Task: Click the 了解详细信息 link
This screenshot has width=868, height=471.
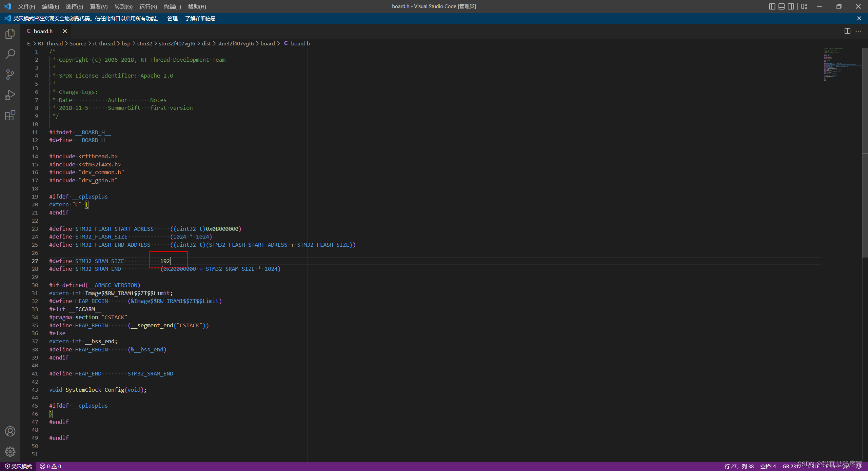Action: coord(200,18)
